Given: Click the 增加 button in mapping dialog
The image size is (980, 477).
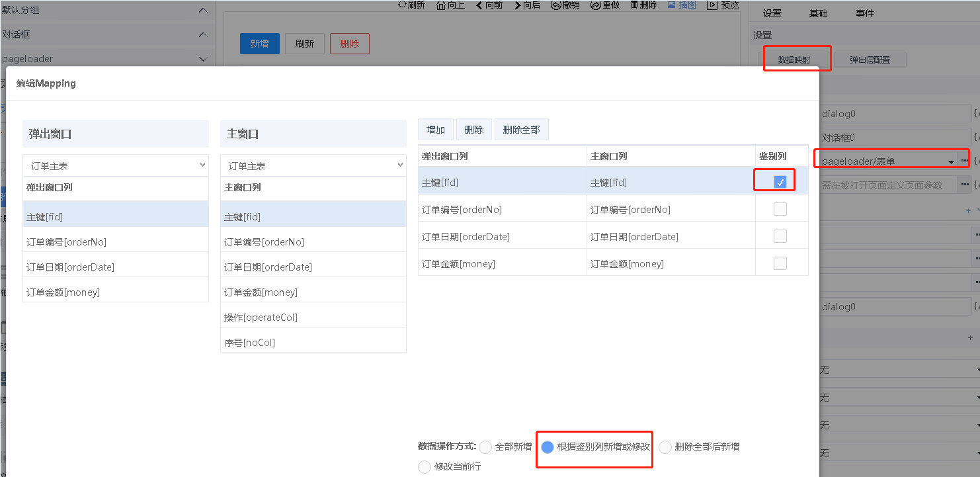Looking at the screenshot, I should tap(436, 130).
